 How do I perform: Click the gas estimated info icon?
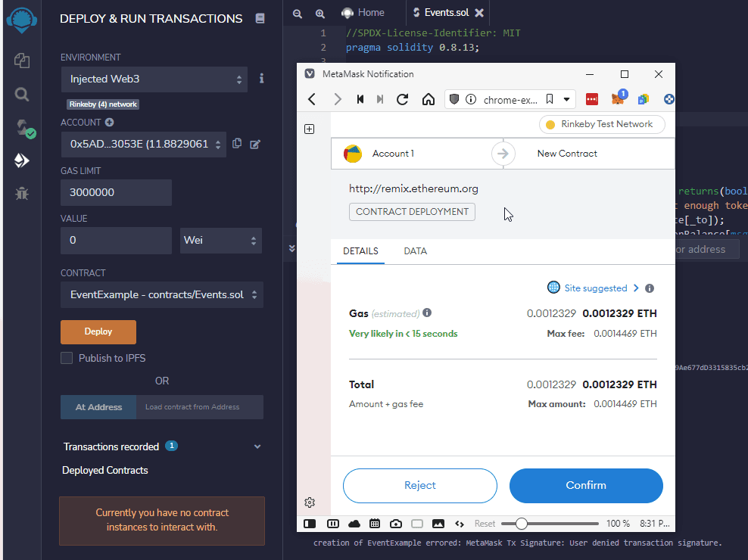point(427,313)
